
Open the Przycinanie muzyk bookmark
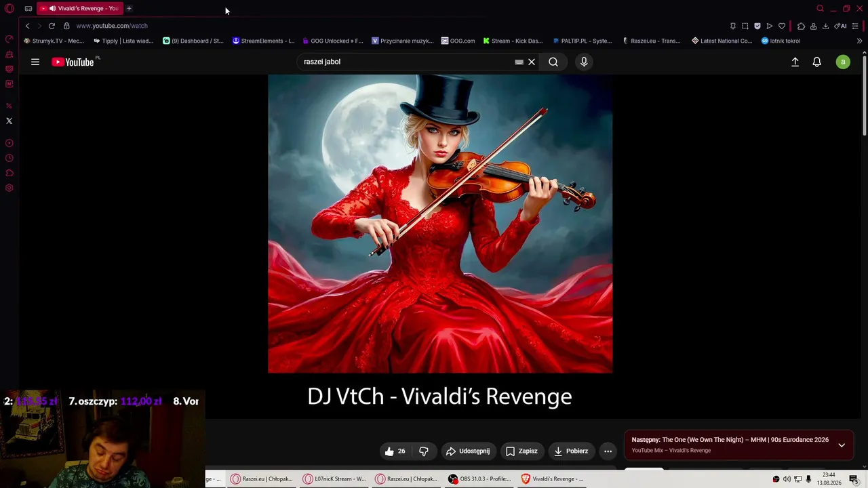pyautogui.click(x=403, y=41)
